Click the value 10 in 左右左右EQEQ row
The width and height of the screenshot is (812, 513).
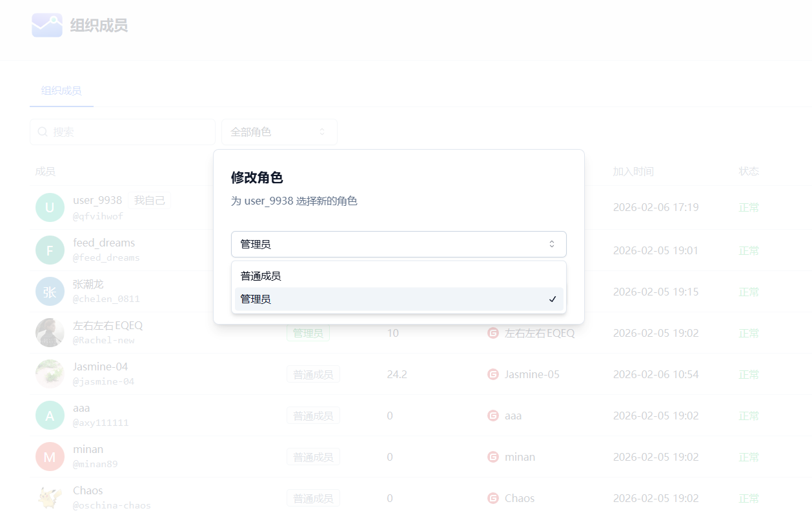pyautogui.click(x=392, y=333)
